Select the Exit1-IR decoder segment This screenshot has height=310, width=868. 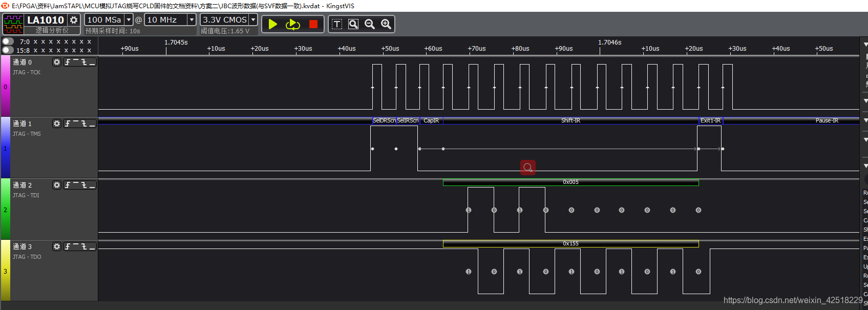click(x=710, y=120)
